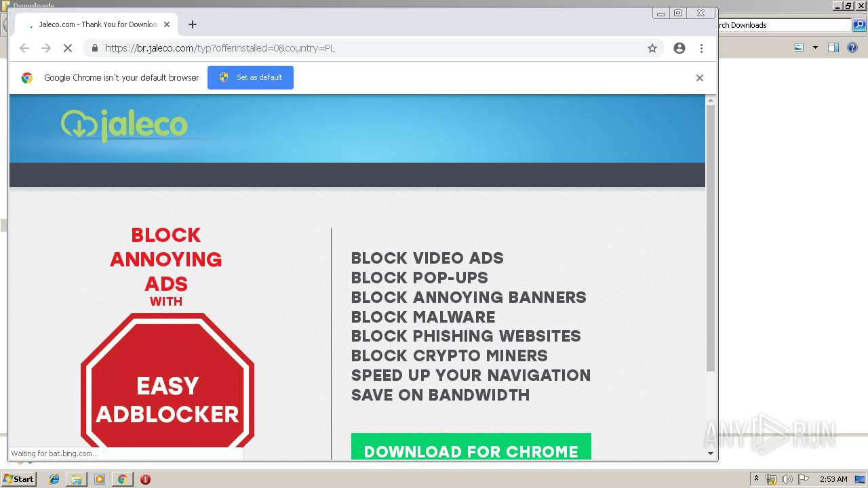This screenshot has width=868, height=488.
Task: Click the volume speaker tray icon
Action: pos(787,479)
